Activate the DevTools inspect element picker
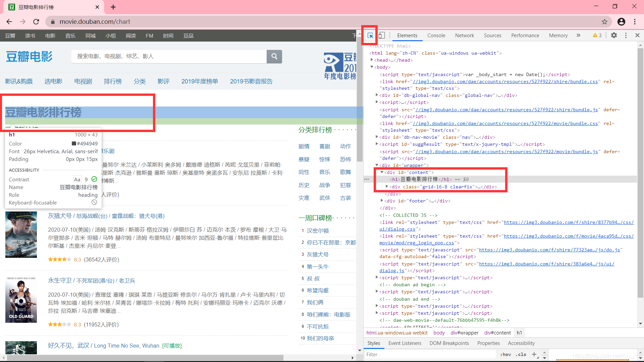Viewport: 644px width, 362px height. 370,35
